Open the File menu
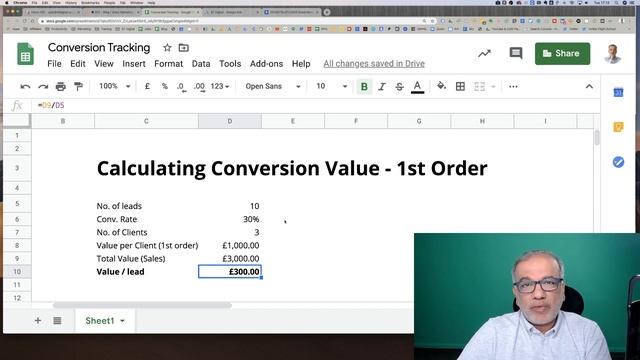Image resolution: width=640 pixels, height=360 pixels. [x=54, y=64]
